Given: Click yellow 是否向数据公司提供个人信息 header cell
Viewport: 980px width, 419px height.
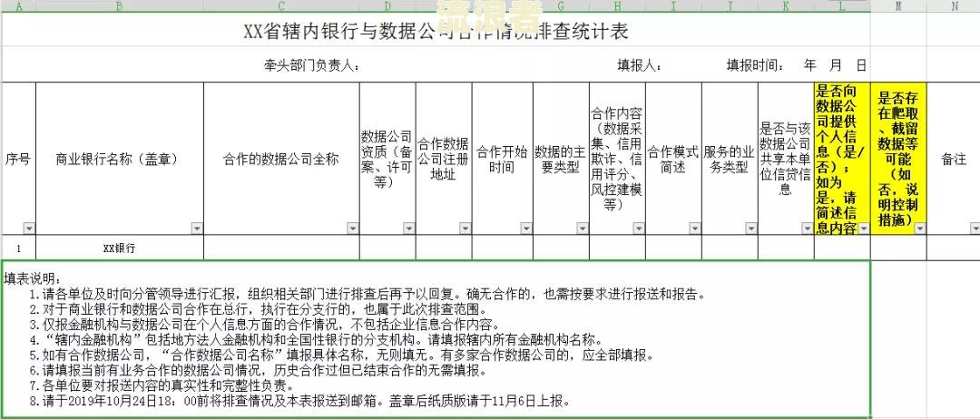Looking at the screenshot, I should coord(842,159).
